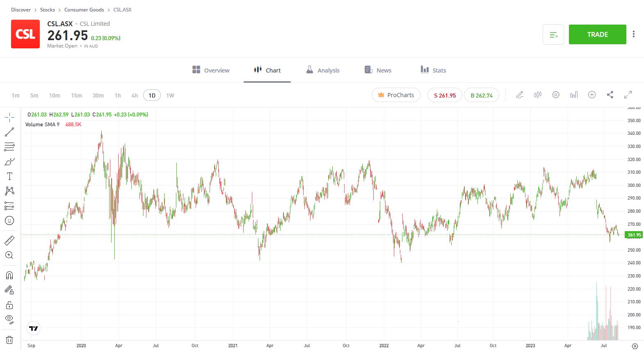Click the trash remove drawings icon

[9, 340]
